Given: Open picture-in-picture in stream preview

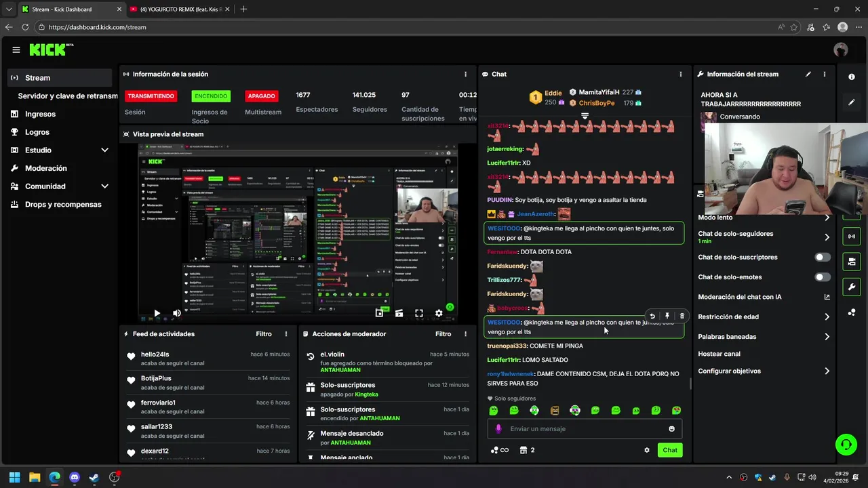Looking at the screenshot, I should point(379,313).
